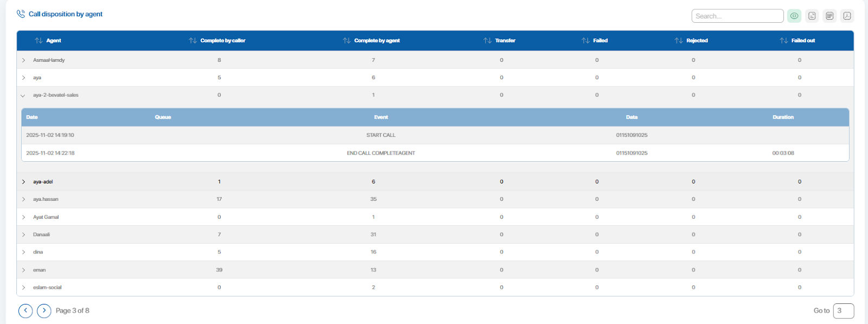This screenshot has height=324, width=868.
Task: Expand the eslam-social agent row
Action: [23, 288]
